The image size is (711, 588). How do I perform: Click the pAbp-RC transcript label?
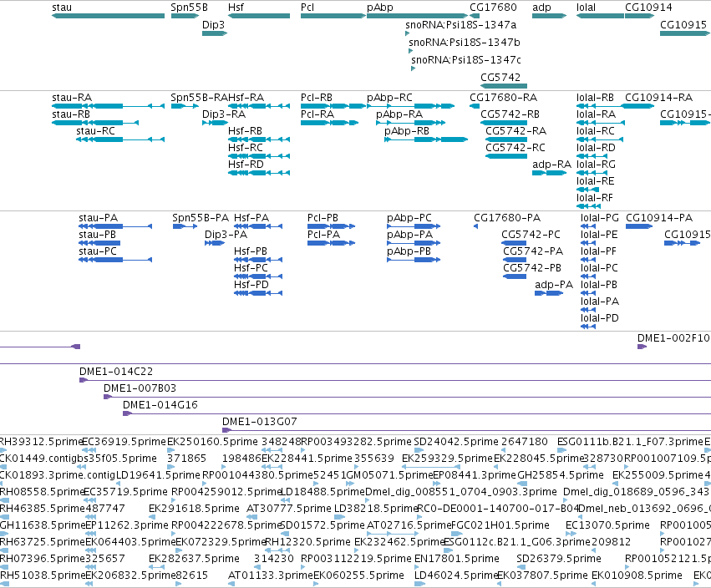coord(389,98)
